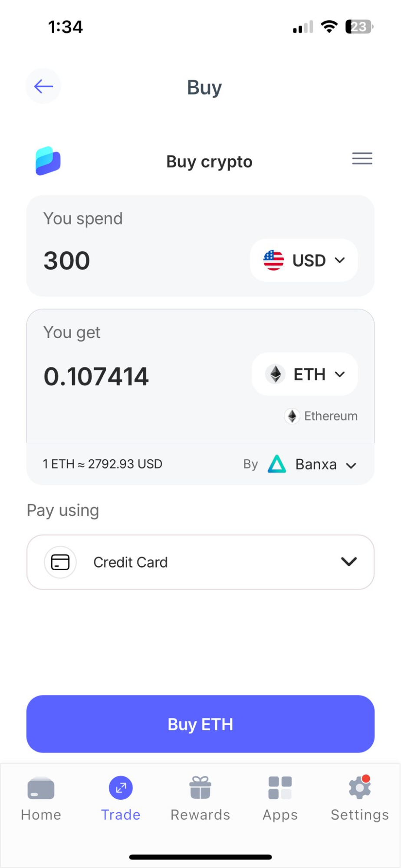Open the USD currency dropdown
This screenshot has width=401, height=868.
[x=304, y=260]
